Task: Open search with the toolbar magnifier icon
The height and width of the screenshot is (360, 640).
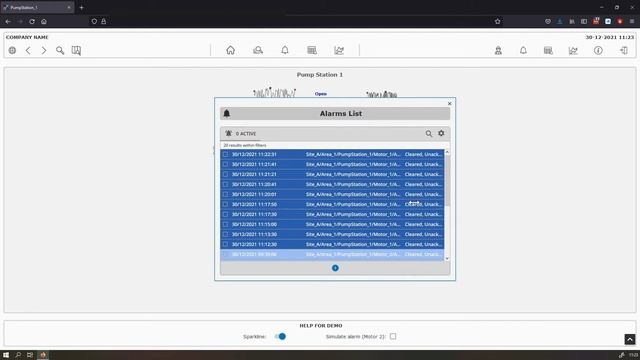Action: 60,50
